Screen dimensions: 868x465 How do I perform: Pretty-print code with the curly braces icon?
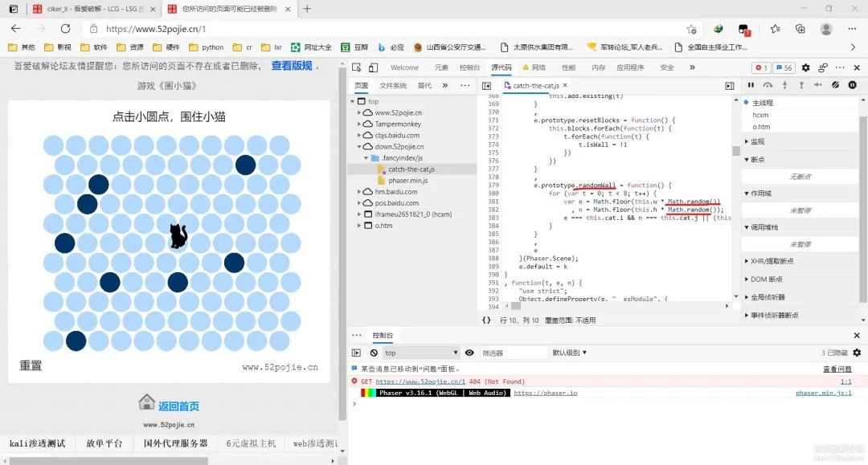click(486, 320)
